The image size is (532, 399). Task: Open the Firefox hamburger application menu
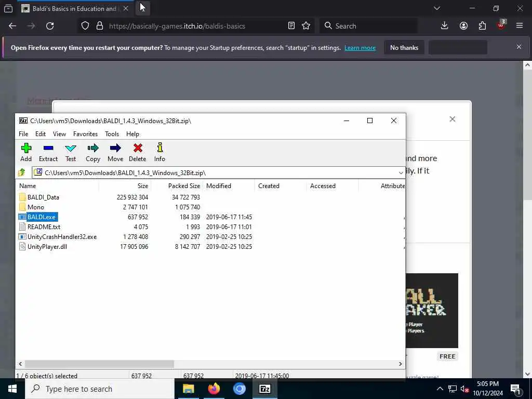(519, 26)
